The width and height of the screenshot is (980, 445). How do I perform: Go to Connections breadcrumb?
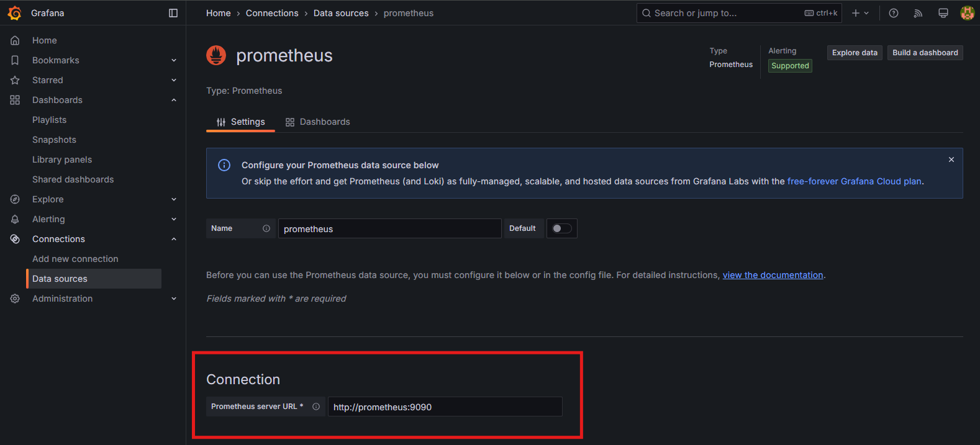272,13
